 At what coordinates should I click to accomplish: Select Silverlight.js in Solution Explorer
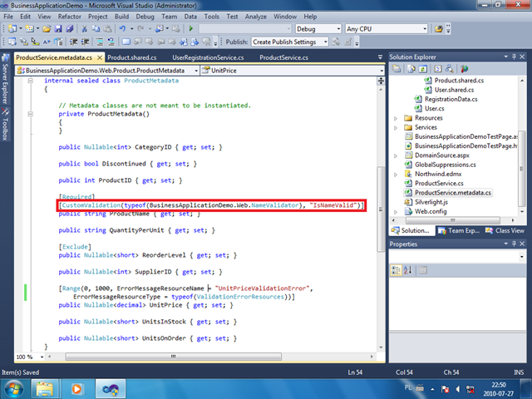[x=431, y=202]
